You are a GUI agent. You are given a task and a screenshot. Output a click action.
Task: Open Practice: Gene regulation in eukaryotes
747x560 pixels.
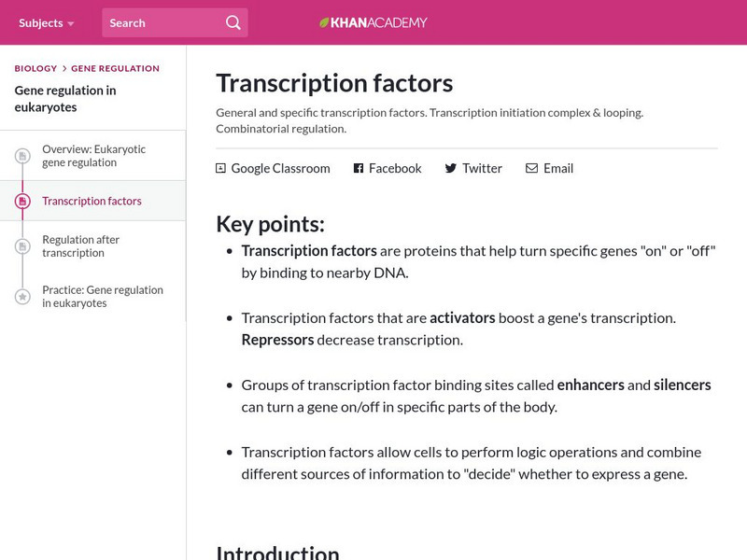[103, 297]
